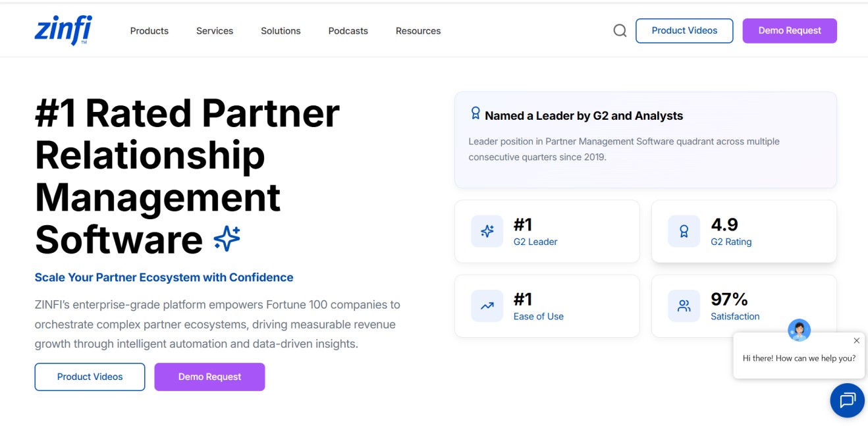Image resolution: width=868 pixels, height=426 pixels.
Task: Click the G2 Rating label
Action: pos(731,242)
